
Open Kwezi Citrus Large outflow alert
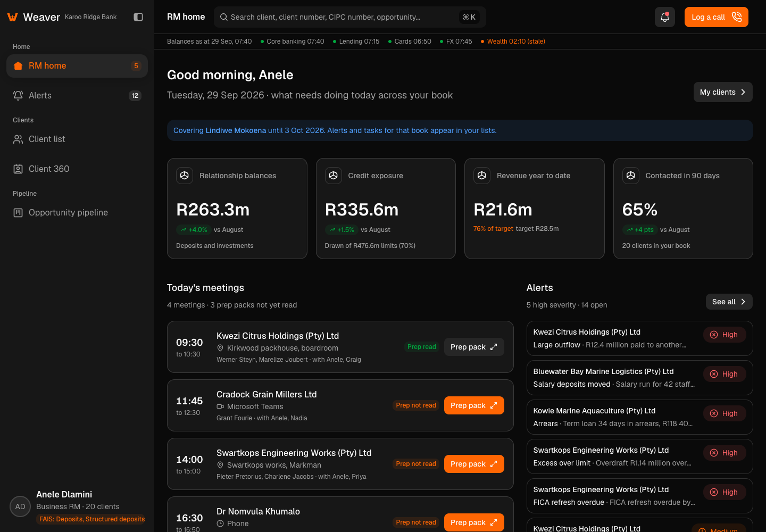point(639,338)
